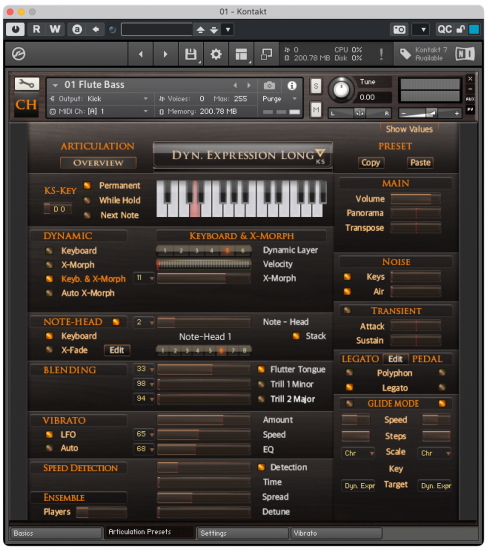Open Vibrato Speed value 65 dropdown
The width and height of the screenshot is (488, 550).
144,434
